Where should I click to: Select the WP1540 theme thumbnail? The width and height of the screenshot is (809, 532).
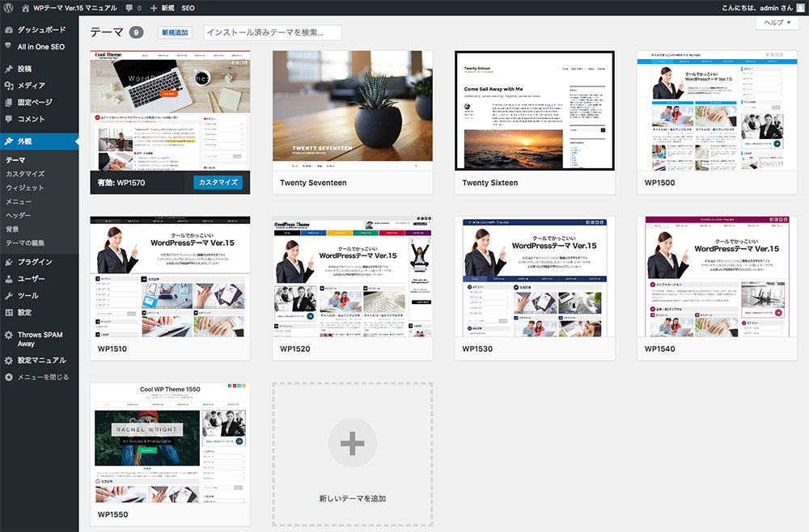(x=717, y=277)
